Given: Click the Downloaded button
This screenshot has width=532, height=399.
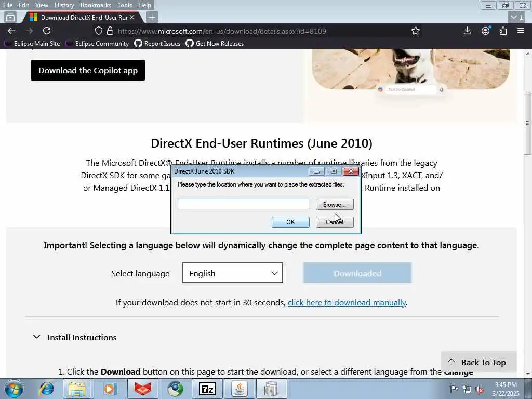Looking at the screenshot, I should (357, 273).
